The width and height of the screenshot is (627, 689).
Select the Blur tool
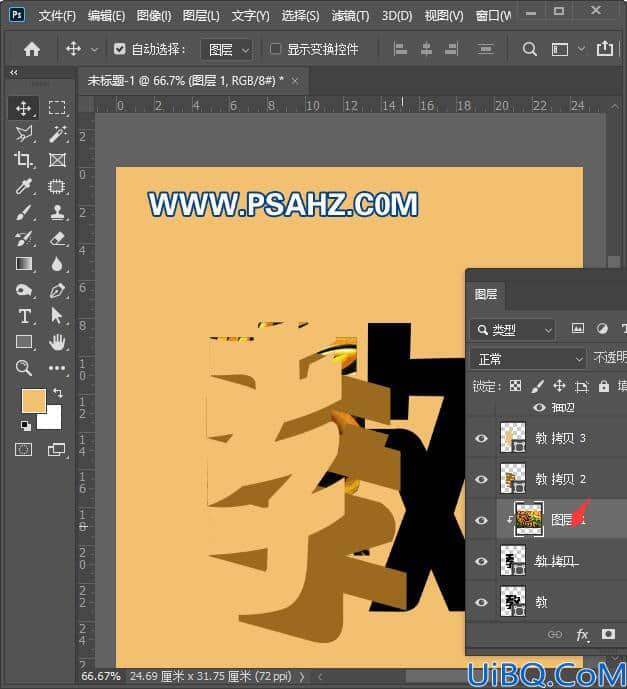coord(57,264)
